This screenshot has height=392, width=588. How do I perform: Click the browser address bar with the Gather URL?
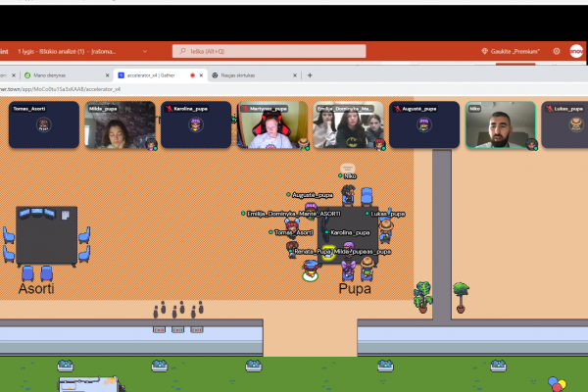click(x=60, y=89)
